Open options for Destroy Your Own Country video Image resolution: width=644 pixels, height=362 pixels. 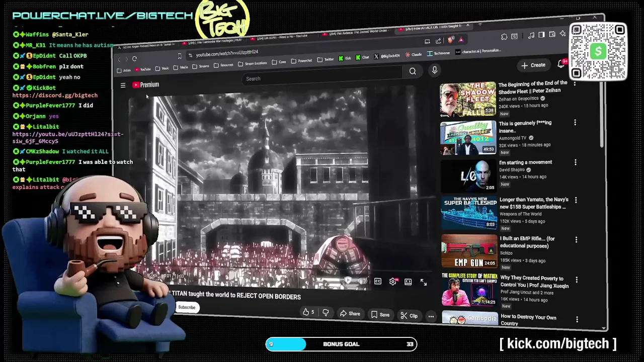pos(577,319)
